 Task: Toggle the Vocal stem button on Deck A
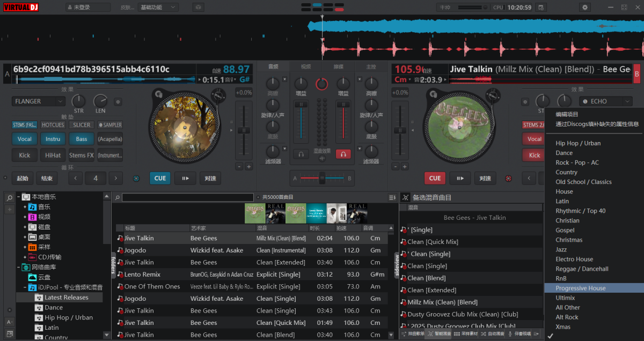[x=25, y=138]
